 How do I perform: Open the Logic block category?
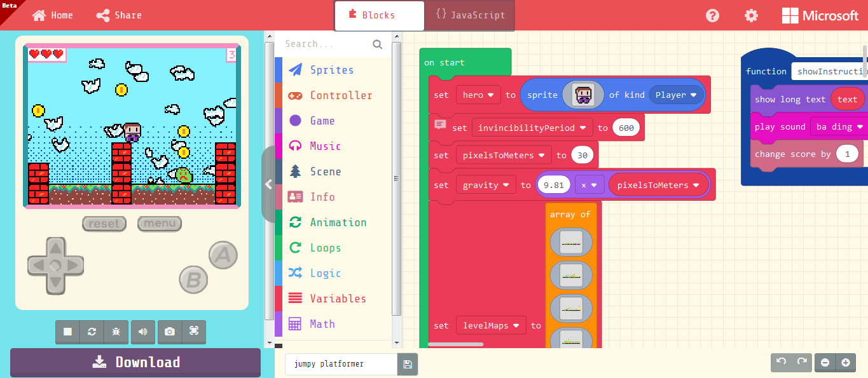click(333, 273)
